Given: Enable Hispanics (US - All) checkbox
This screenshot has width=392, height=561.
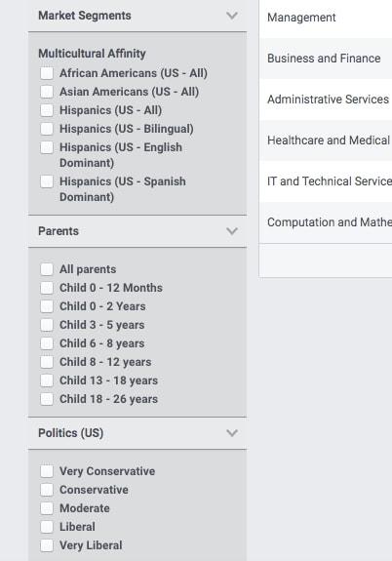Looking at the screenshot, I should tap(47, 110).
